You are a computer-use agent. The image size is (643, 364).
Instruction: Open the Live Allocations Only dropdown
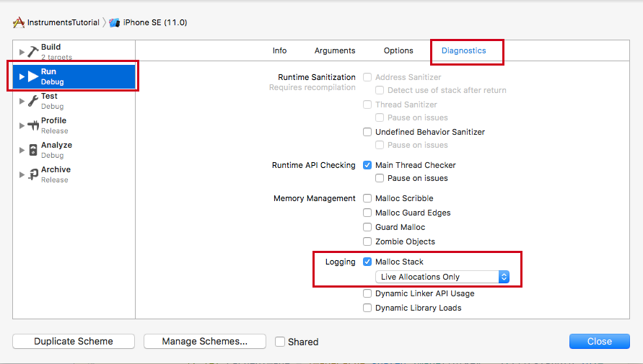click(442, 277)
